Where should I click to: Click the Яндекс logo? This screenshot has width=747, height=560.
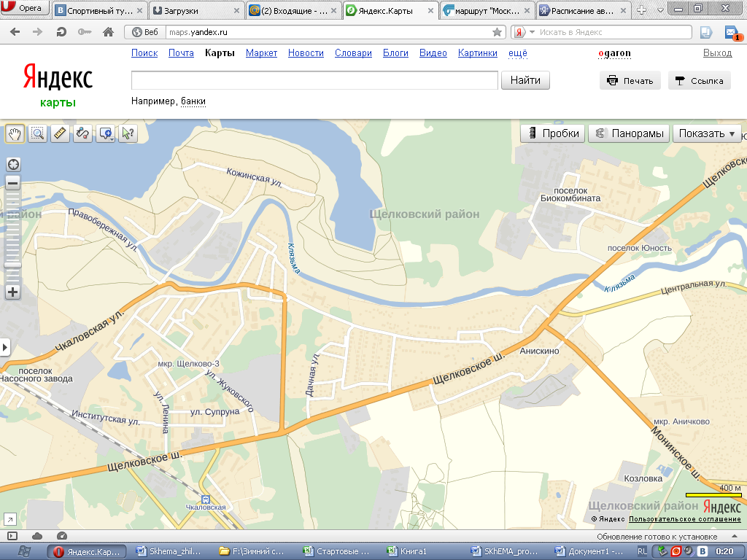tap(58, 77)
